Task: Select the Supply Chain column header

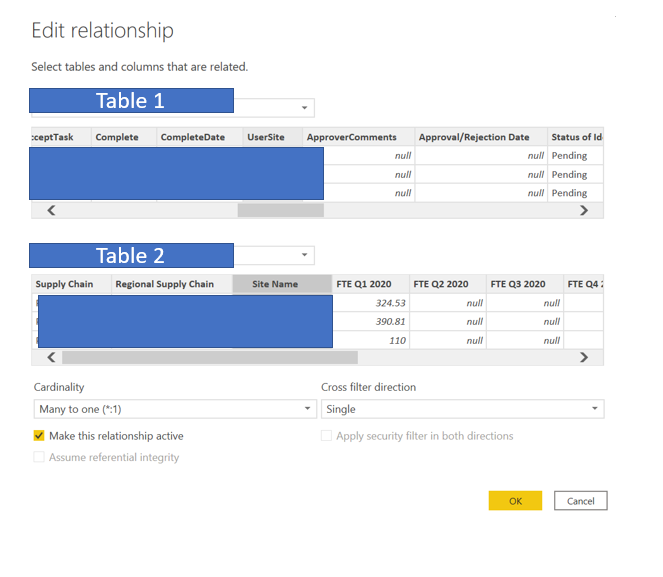Action: [71, 284]
